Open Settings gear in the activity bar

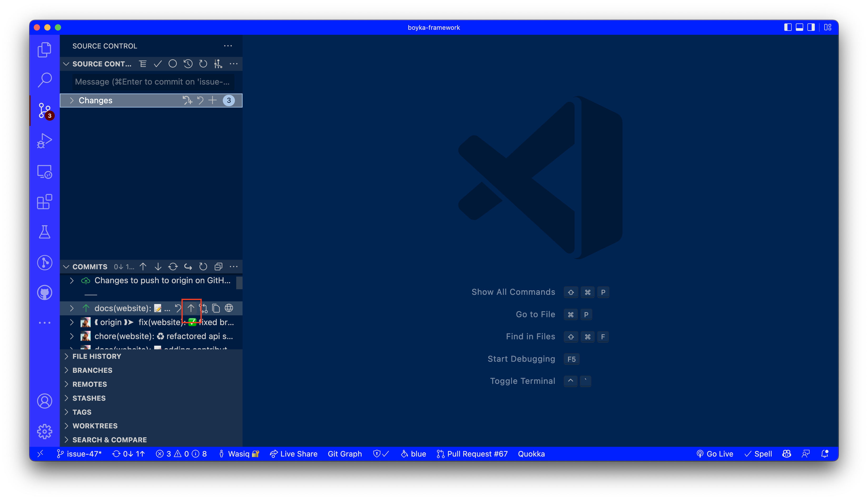pos(44,432)
